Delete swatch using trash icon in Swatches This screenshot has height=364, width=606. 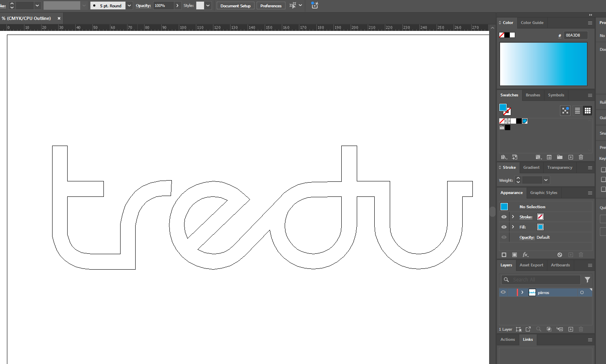(581, 157)
